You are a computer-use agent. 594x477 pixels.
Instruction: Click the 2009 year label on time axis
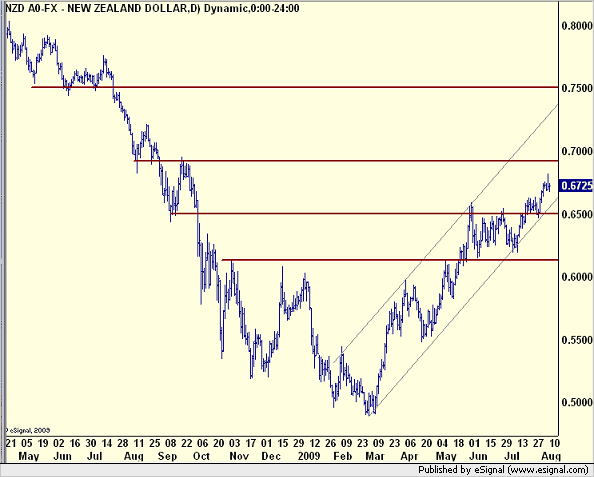click(309, 456)
